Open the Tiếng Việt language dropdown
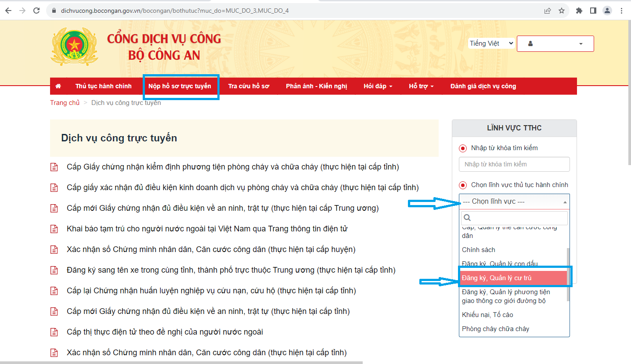This screenshot has width=631, height=364. pos(491,43)
